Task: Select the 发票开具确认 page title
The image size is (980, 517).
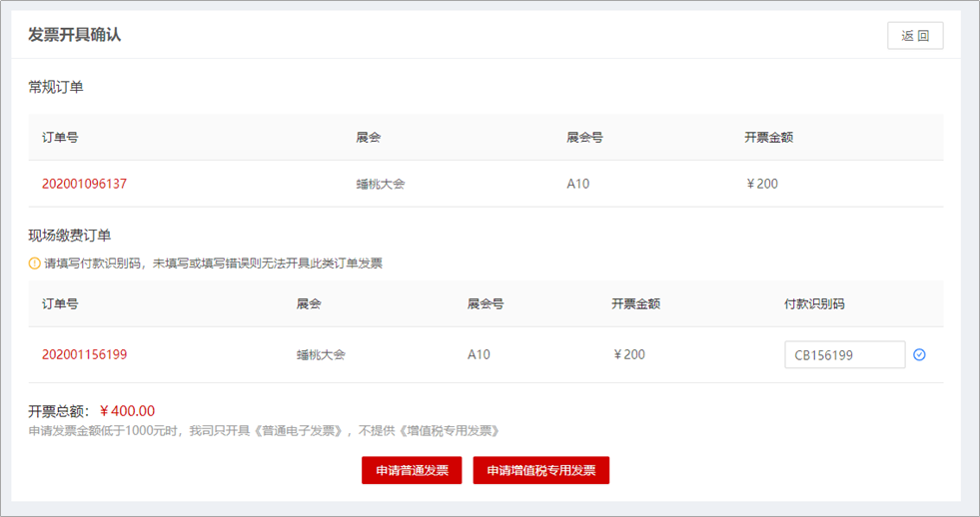Action: 74,35
